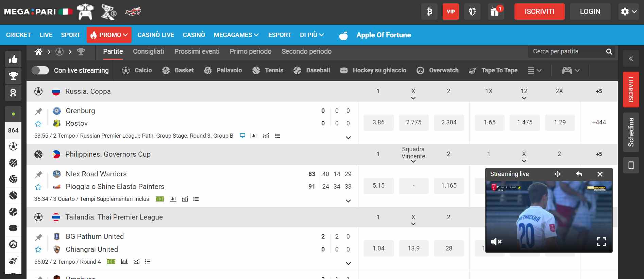Open the +444 more markets link
The width and height of the screenshot is (644, 279).
pyautogui.click(x=599, y=122)
